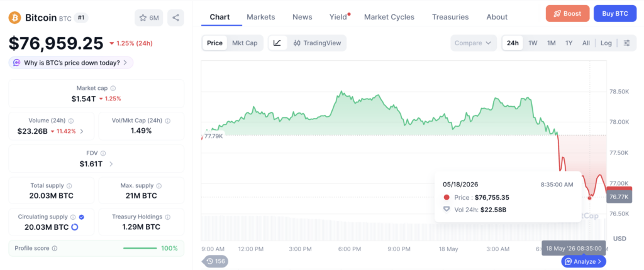Click the 1.29M BTC treasury holdings value

click(142, 227)
